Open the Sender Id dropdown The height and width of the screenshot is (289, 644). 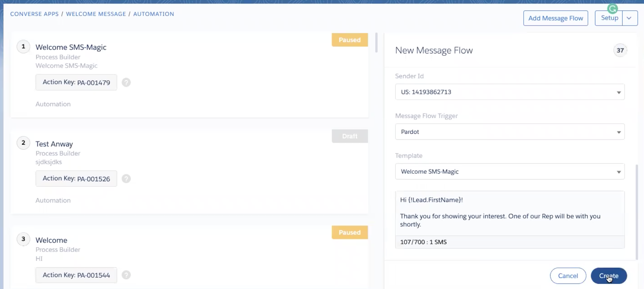pyautogui.click(x=510, y=92)
